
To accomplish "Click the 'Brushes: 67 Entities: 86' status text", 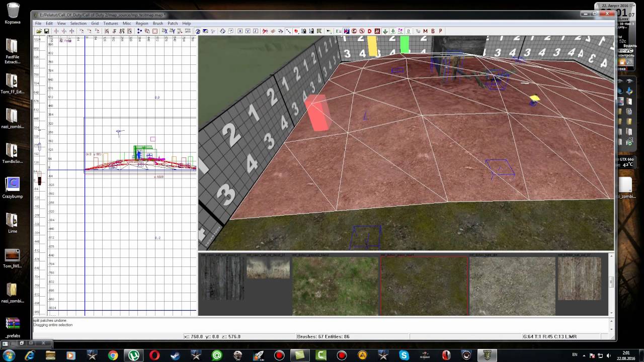I will [x=323, y=336].
